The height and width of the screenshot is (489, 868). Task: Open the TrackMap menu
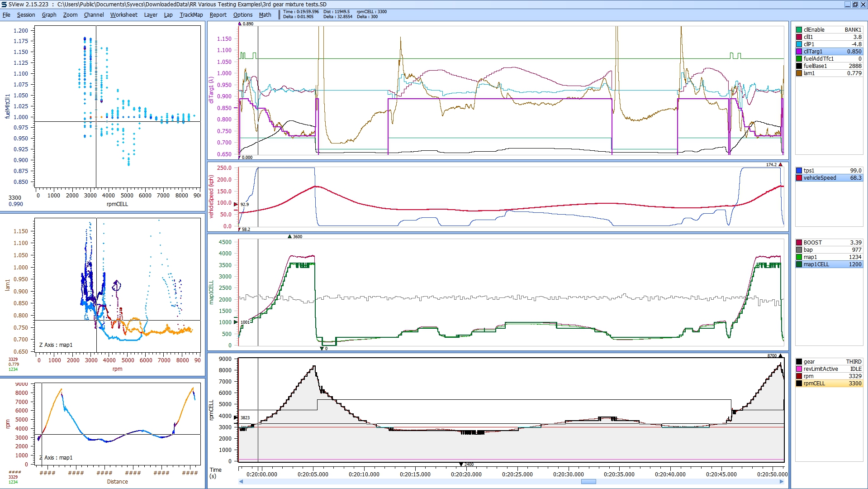click(191, 14)
